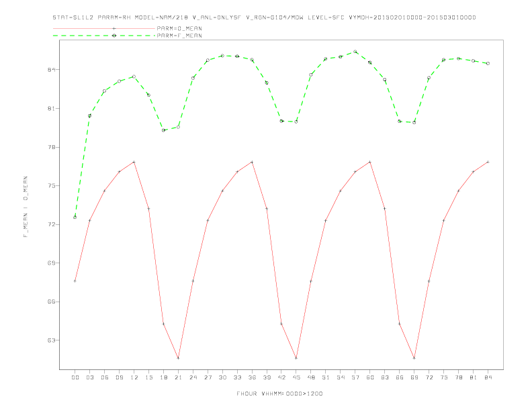Click red O_MEAN marker at hour 00
Screen dimensions: 532x411
[x=75, y=281]
